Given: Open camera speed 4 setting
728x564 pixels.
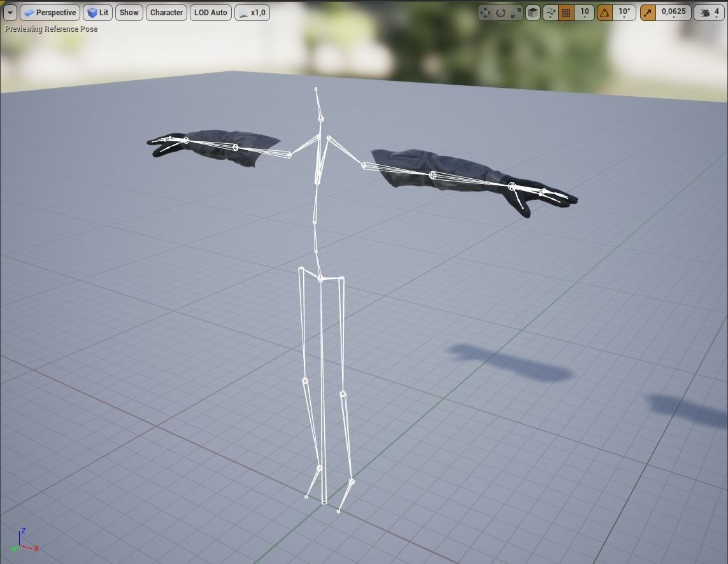Looking at the screenshot, I should coord(710,13).
